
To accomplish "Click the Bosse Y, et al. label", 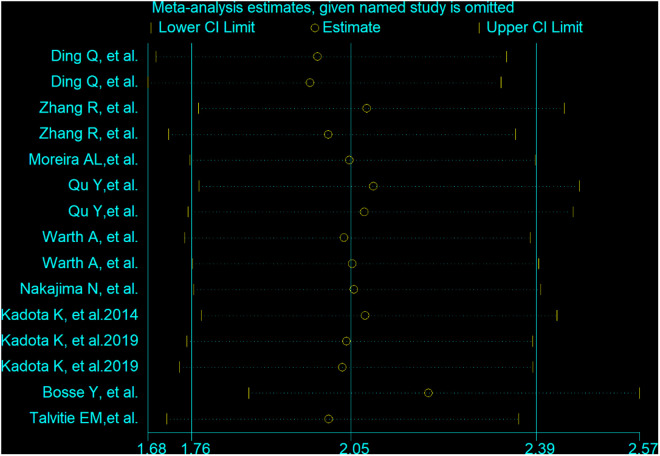I will [90, 392].
